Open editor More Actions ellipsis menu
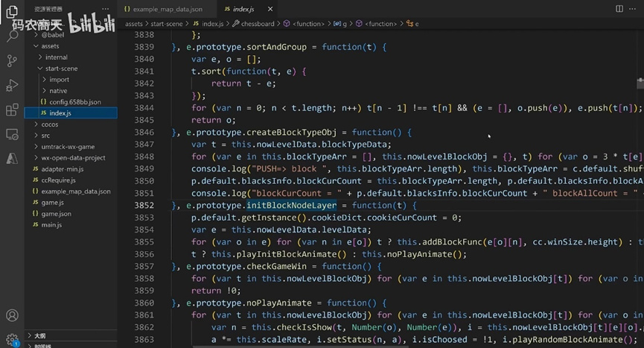 coord(634,8)
